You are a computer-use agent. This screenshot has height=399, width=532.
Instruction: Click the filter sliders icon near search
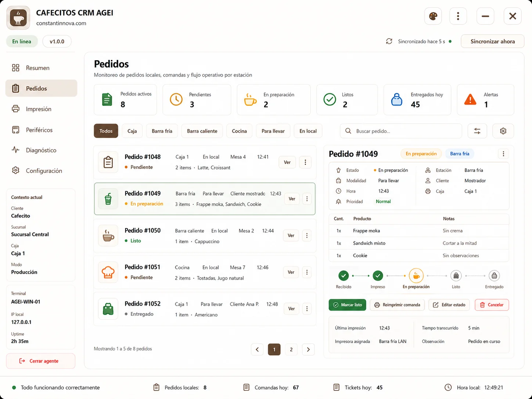pyautogui.click(x=477, y=131)
